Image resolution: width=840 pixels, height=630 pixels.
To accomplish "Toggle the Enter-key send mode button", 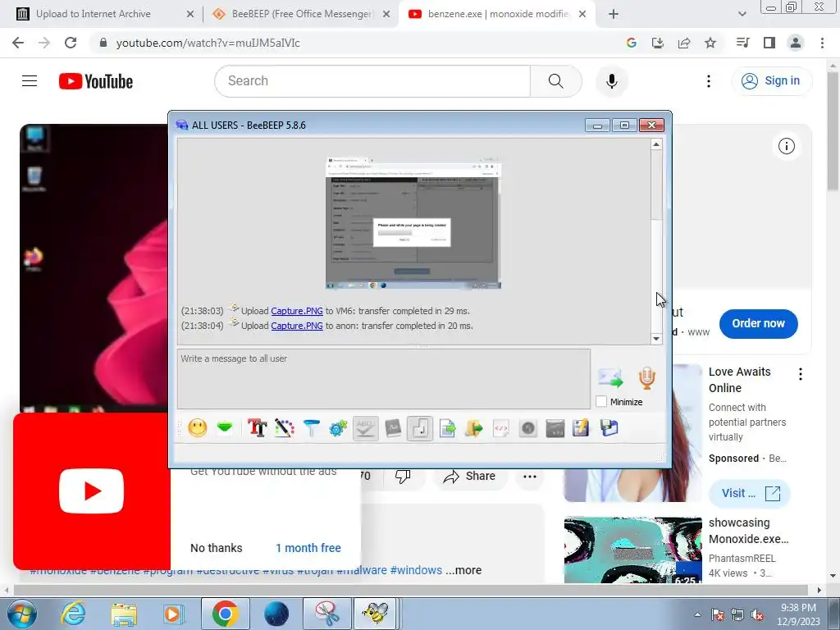I will point(420,428).
